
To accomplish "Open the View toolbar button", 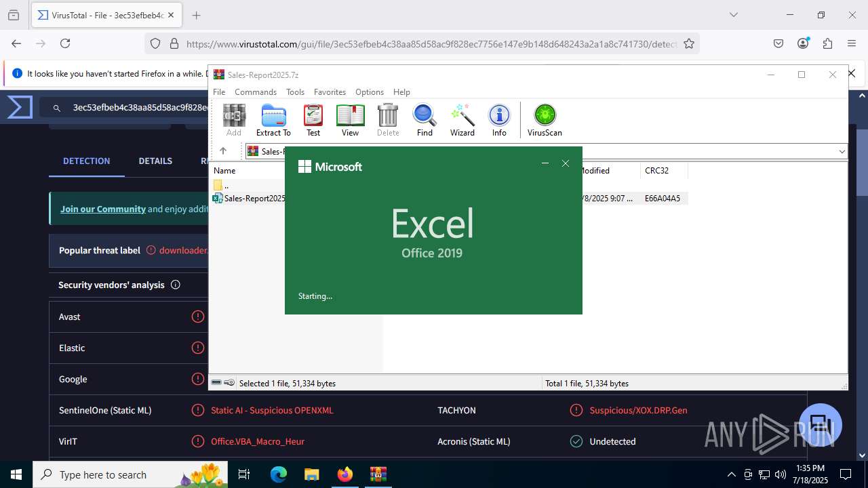I will coord(350,121).
